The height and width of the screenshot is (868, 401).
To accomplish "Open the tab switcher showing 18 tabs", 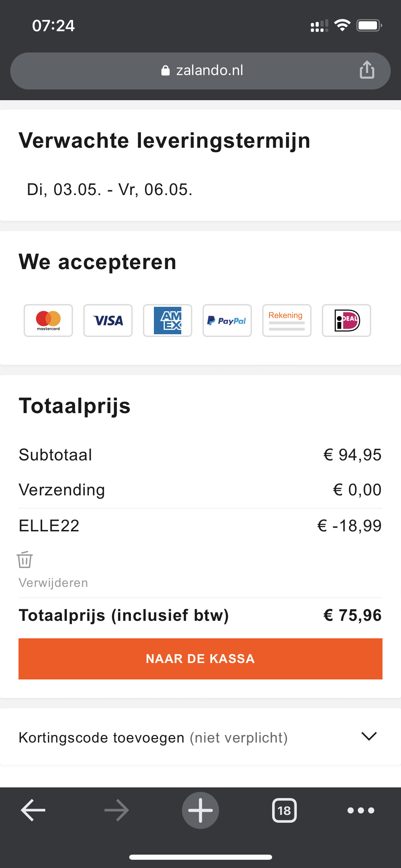I will pyautogui.click(x=284, y=810).
